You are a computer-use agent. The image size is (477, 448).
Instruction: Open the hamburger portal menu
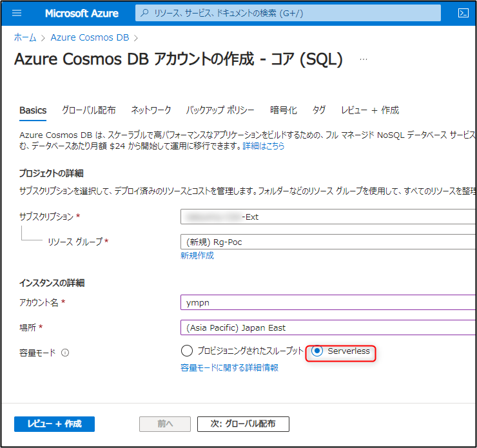(x=16, y=13)
